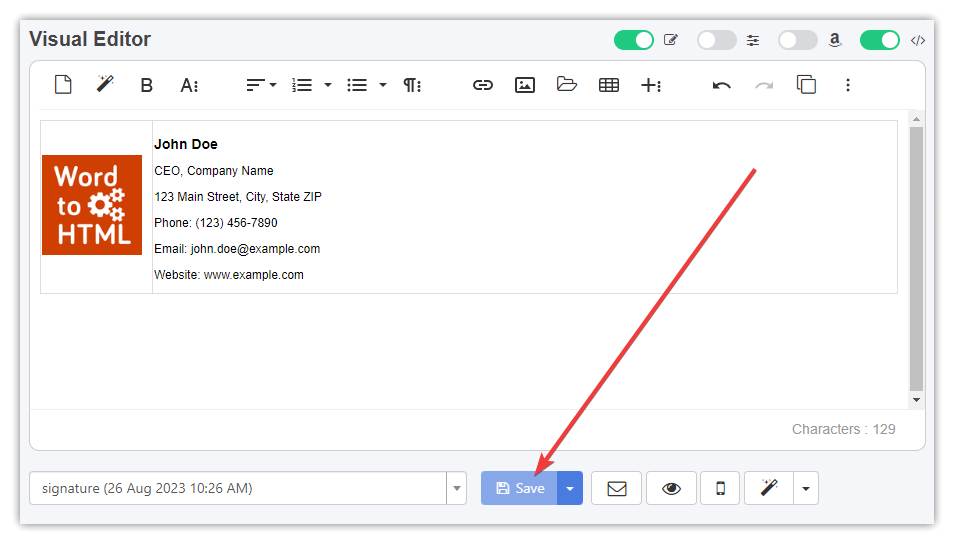Open the font size options (A) icon
The image size is (954, 544).
coord(189,85)
